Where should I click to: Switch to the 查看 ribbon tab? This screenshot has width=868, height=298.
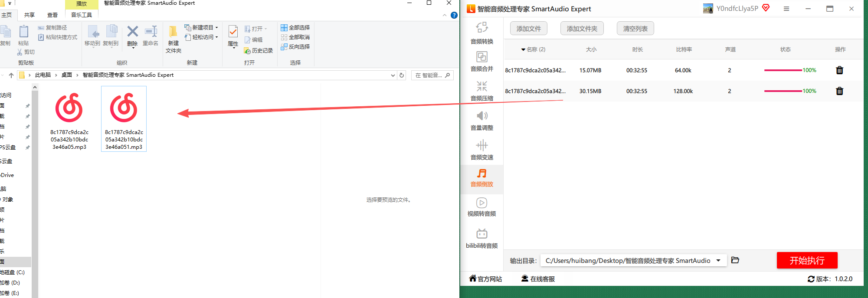tap(52, 15)
